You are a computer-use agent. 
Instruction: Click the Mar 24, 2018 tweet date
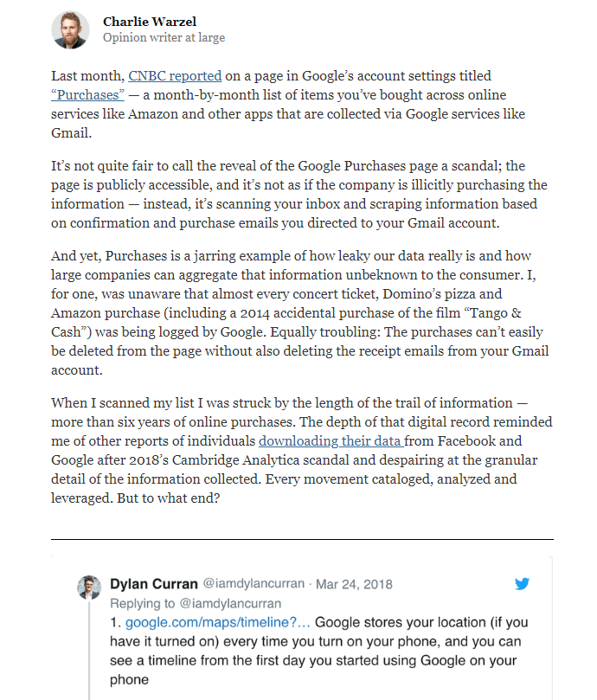[354, 584]
